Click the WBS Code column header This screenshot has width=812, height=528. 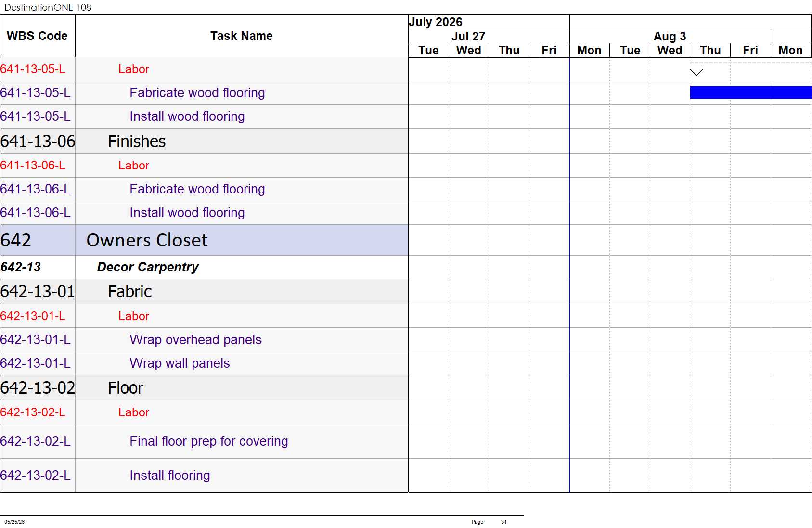click(38, 36)
